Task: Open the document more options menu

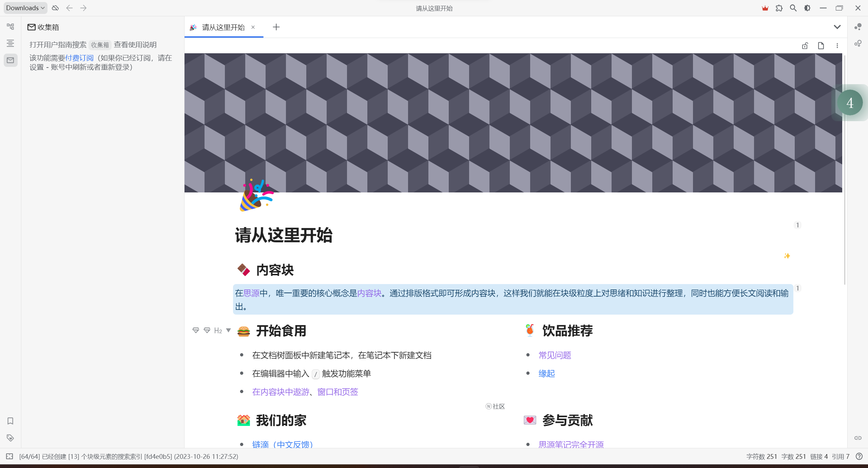Action: [837, 46]
